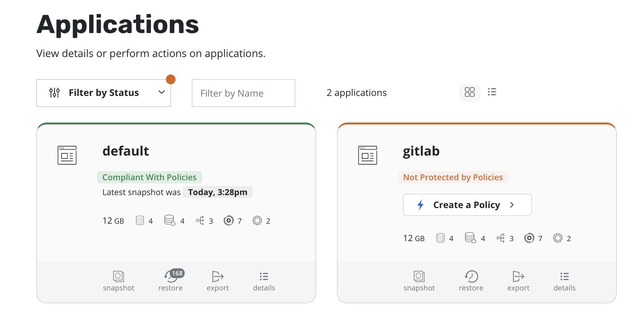Click the running pods gear icon on default
This screenshot has width=644, height=328.
click(x=229, y=220)
